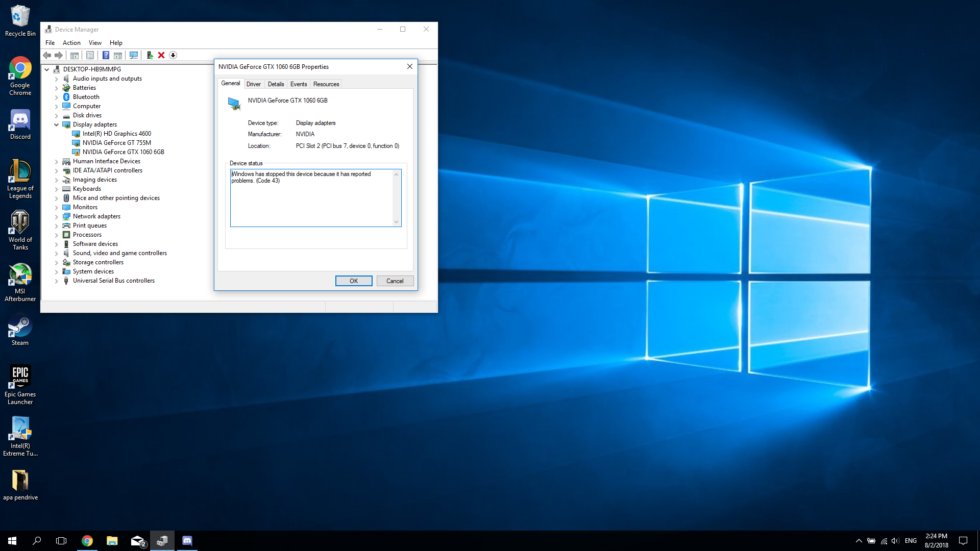980x551 pixels.
Task: Open File Explorer from taskbar
Action: pos(112,541)
